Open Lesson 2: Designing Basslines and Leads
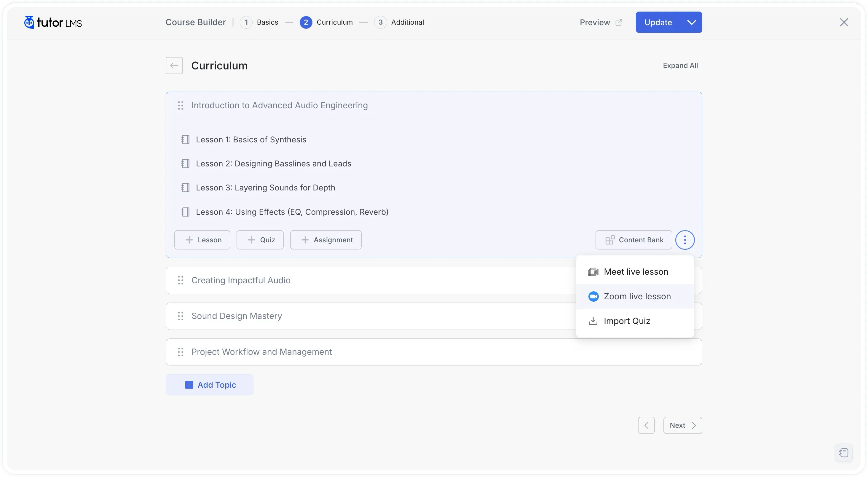Viewport: 868px width, 477px height. [x=274, y=163]
